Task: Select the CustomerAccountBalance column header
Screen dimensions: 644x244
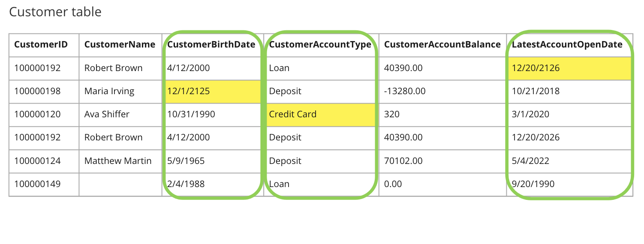Action: click(442, 45)
